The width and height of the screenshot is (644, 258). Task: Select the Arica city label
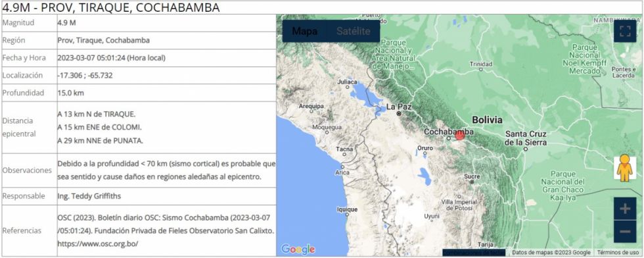pos(342,172)
